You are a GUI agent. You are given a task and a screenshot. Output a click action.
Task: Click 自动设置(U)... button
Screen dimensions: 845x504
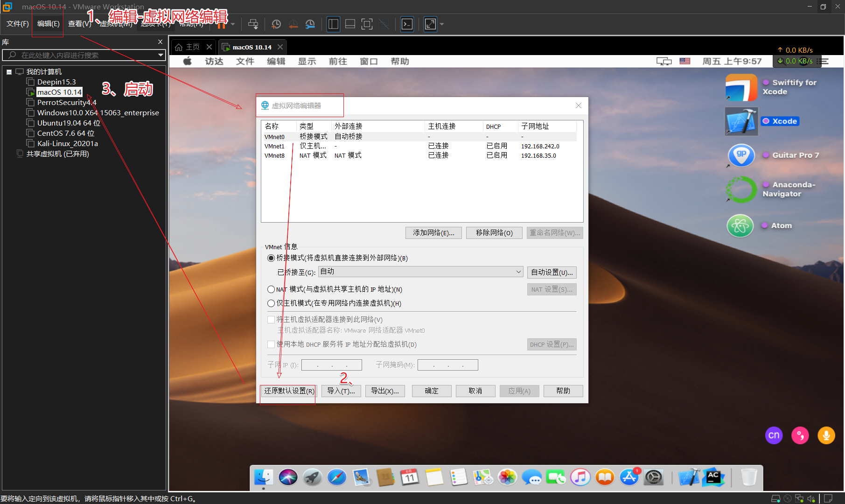point(552,272)
